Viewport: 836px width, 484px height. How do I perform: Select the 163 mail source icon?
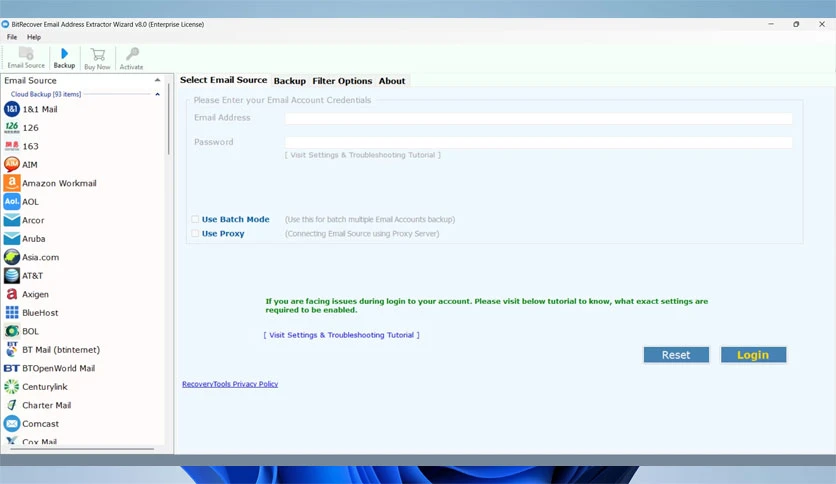(x=12, y=146)
